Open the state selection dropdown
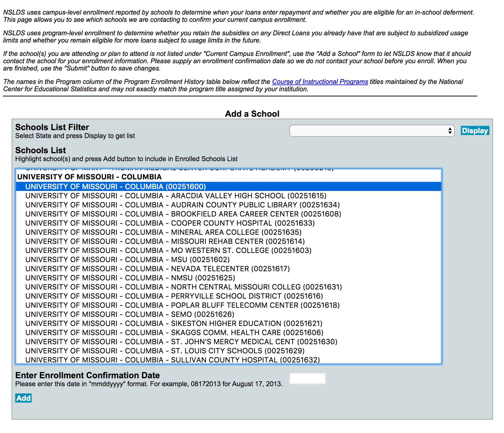This screenshot has height=433, width=504. tap(372, 131)
